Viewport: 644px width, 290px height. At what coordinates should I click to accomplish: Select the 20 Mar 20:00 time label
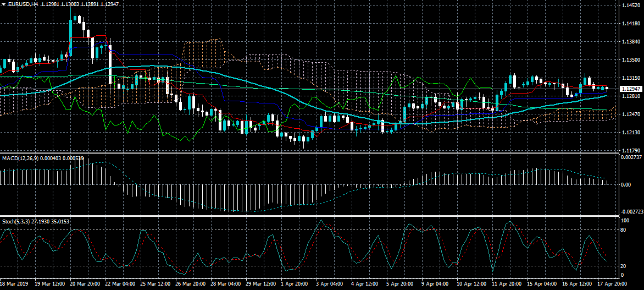tap(85, 285)
